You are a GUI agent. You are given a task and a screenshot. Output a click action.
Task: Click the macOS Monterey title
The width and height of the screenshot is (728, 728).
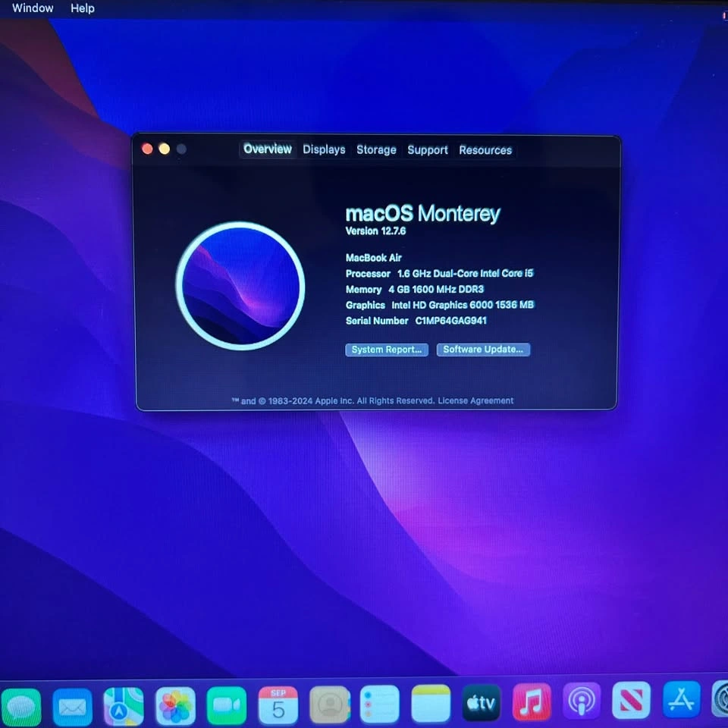tap(422, 213)
